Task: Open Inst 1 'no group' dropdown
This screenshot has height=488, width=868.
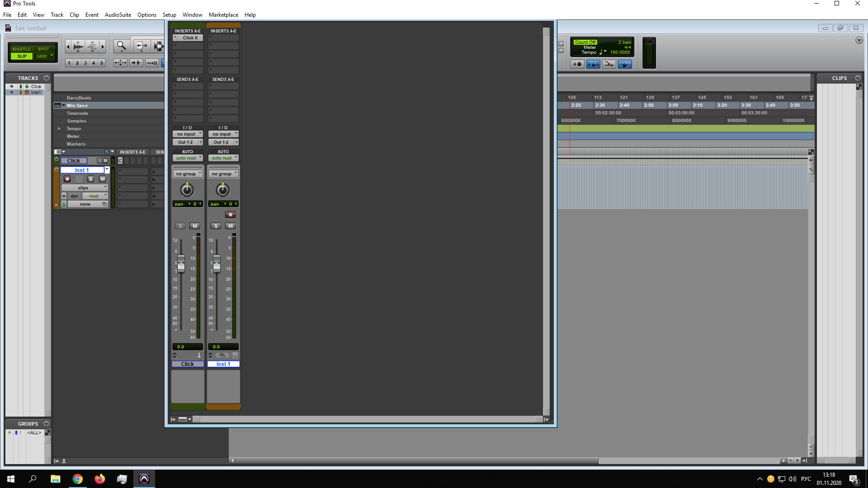Action: tap(223, 174)
